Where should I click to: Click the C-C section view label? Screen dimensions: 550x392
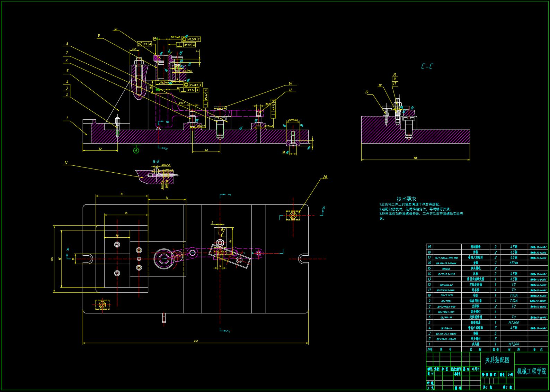pos(427,66)
